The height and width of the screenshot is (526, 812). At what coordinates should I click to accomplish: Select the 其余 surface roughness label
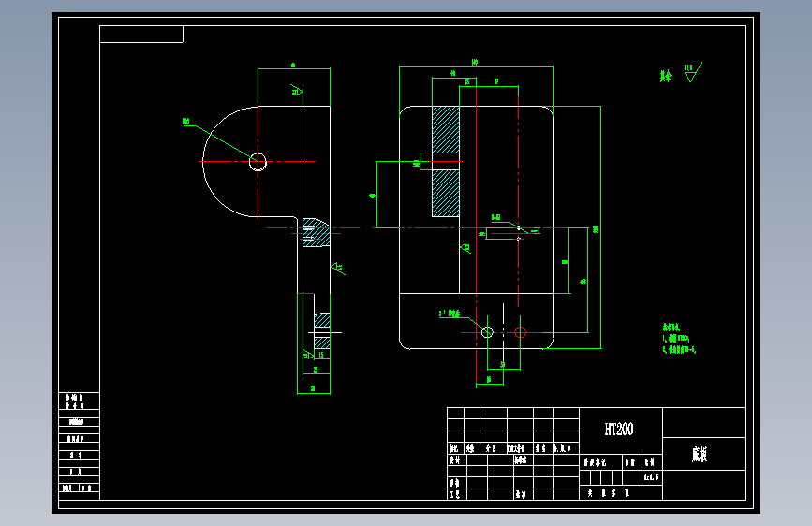pyautogui.click(x=666, y=77)
